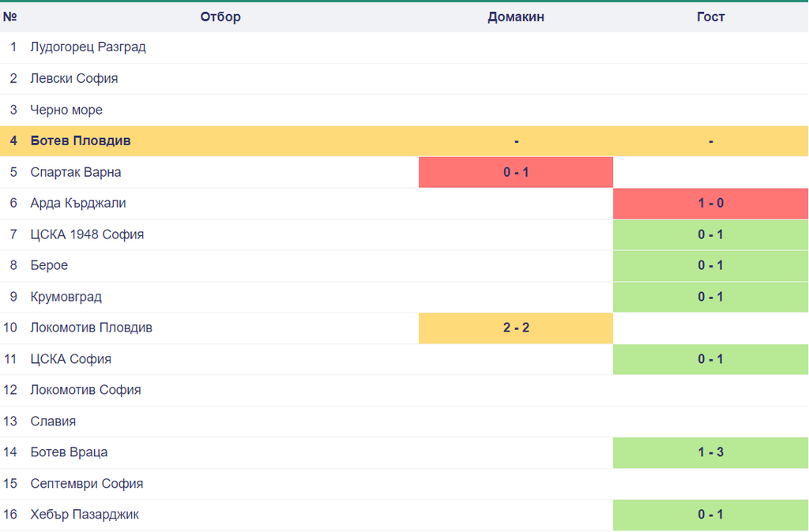809x532 pixels.
Task: Select team Лудогорец Разград
Action: click(88, 47)
